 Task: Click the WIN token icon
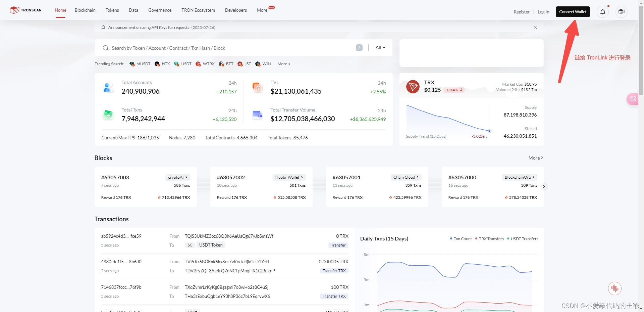[258, 64]
